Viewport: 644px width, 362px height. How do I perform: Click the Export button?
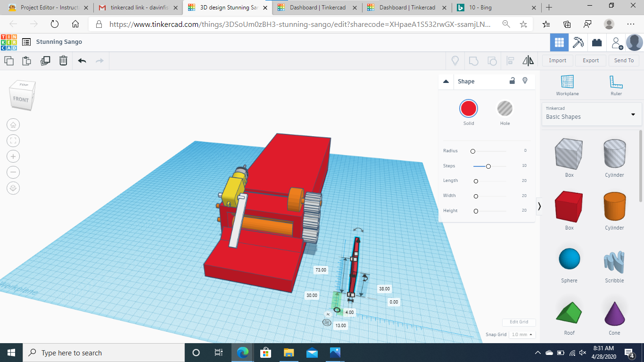click(590, 60)
